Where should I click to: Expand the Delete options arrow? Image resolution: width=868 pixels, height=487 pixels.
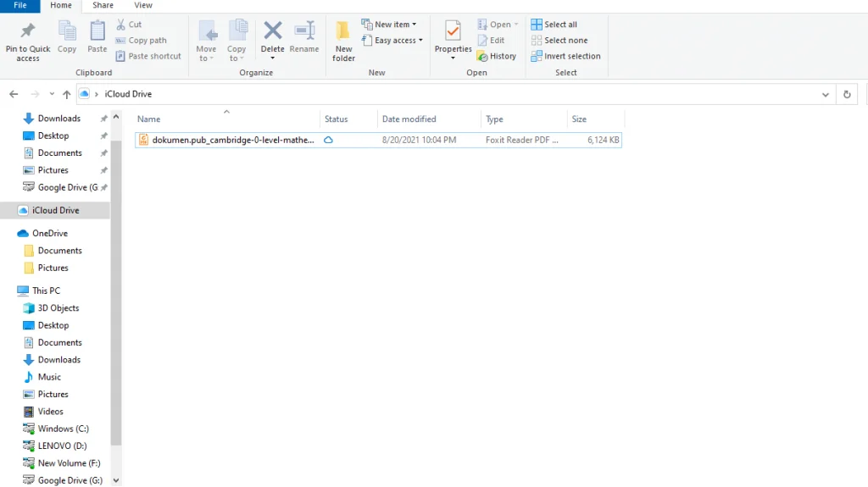[272, 58]
